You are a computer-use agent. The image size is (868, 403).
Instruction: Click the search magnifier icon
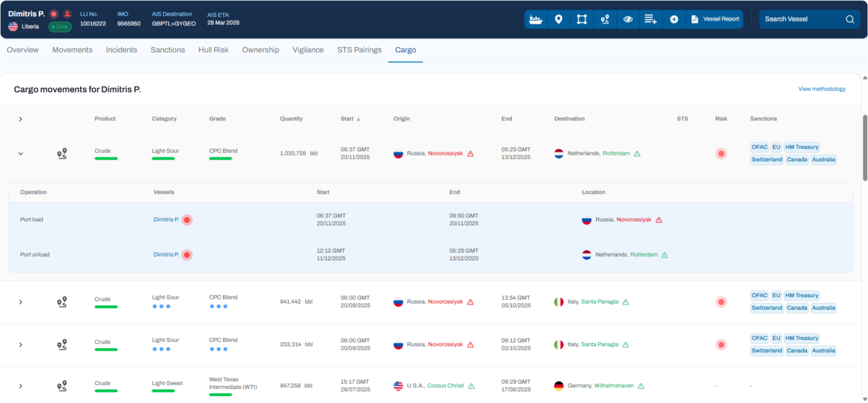[x=849, y=19]
